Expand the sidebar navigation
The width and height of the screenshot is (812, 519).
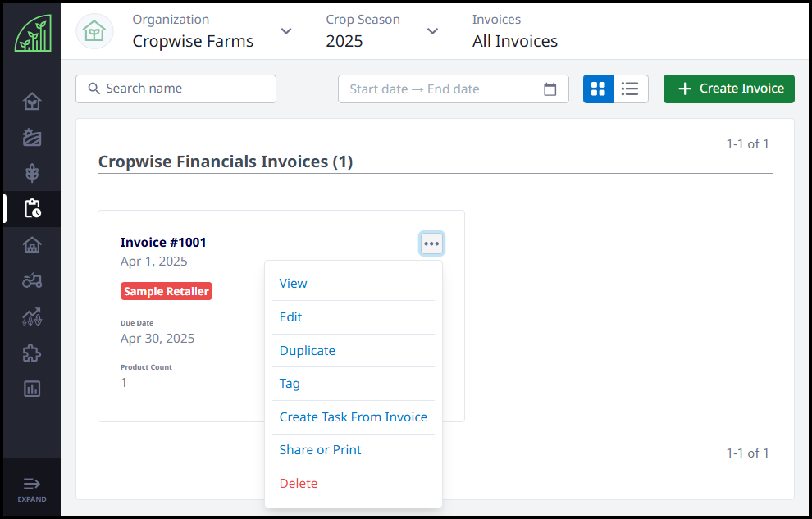(x=32, y=488)
